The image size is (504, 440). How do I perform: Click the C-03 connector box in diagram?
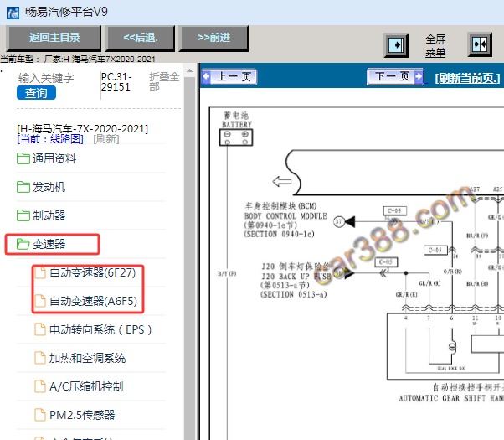[x=394, y=211]
